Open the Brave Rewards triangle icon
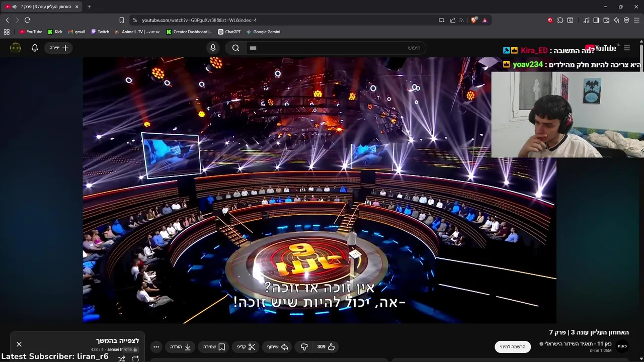 tap(485, 20)
